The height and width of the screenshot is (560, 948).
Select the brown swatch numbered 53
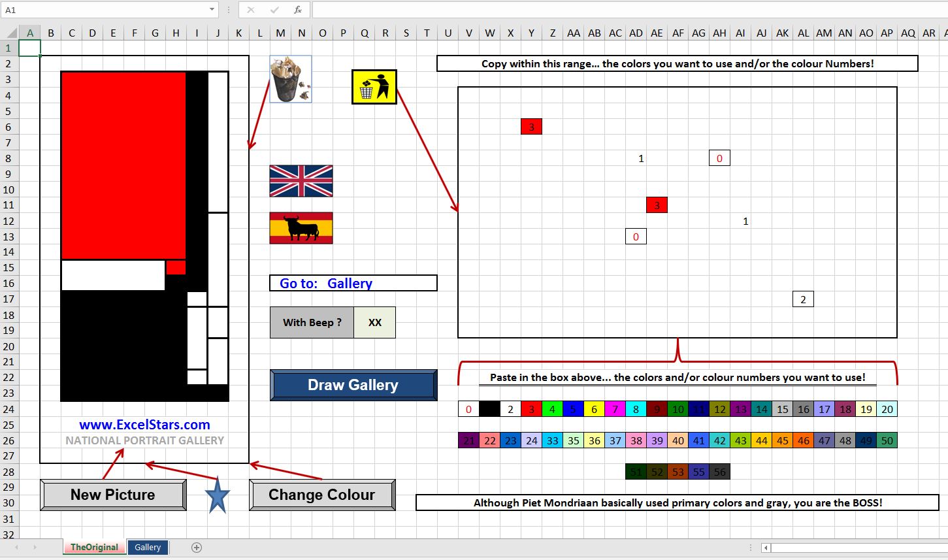(x=678, y=472)
